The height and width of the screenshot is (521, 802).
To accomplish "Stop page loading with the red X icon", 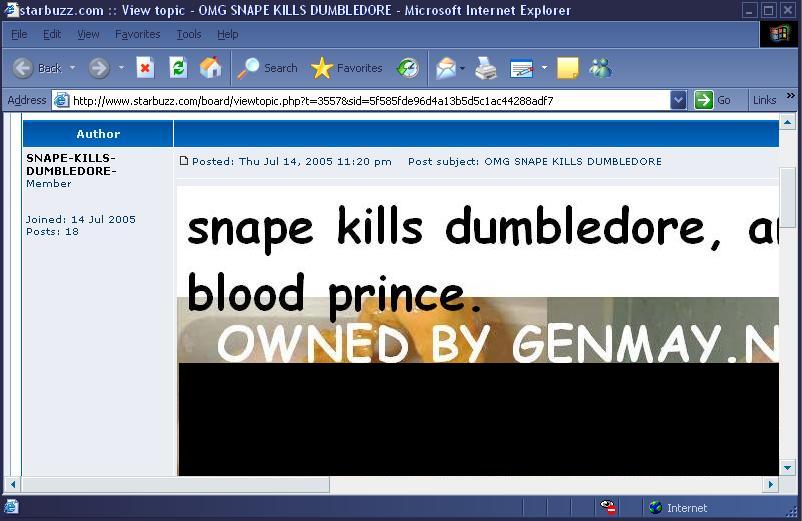I will [x=145, y=68].
